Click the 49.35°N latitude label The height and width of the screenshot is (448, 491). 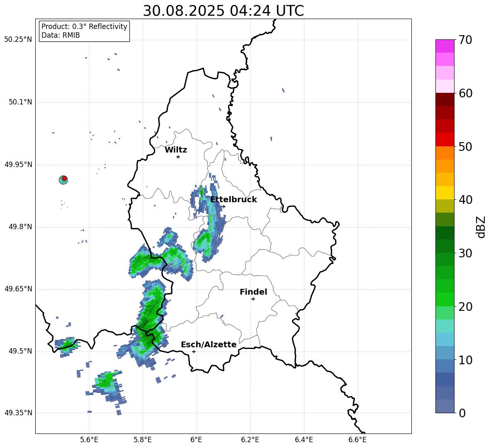click(x=18, y=413)
